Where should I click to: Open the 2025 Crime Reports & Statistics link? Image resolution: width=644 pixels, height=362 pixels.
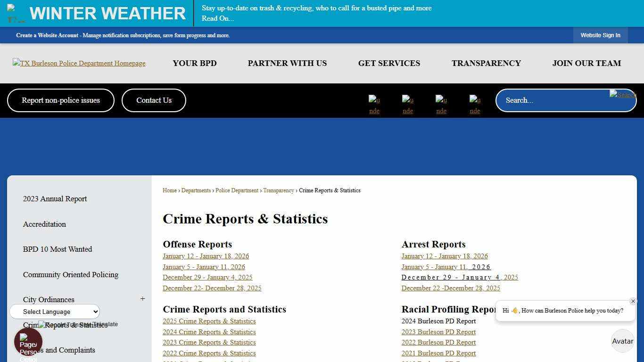click(x=209, y=321)
